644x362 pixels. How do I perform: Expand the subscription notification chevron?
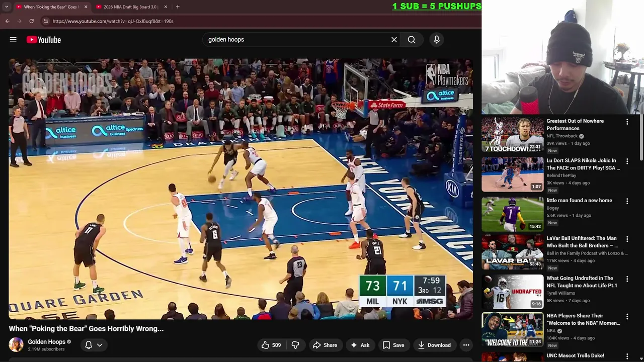tap(100, 345)
